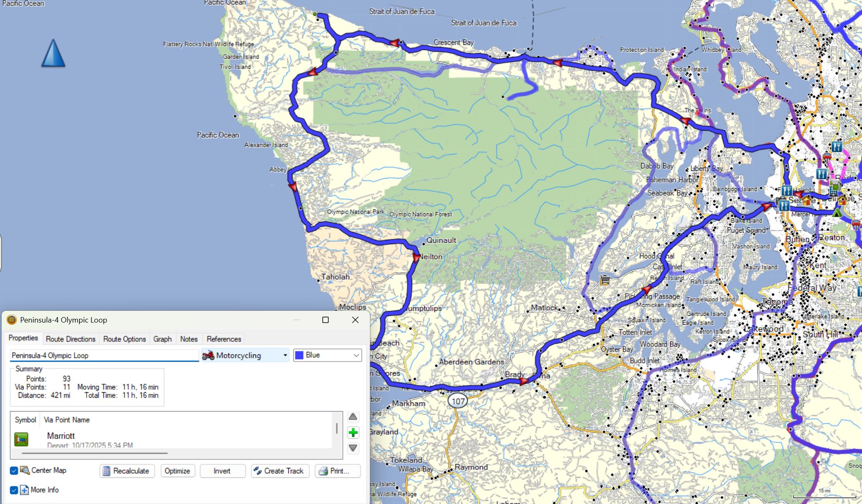Click the via point list vertical scrollbar
This screenshot has height=504, width=862.
[x=337, y=428]
